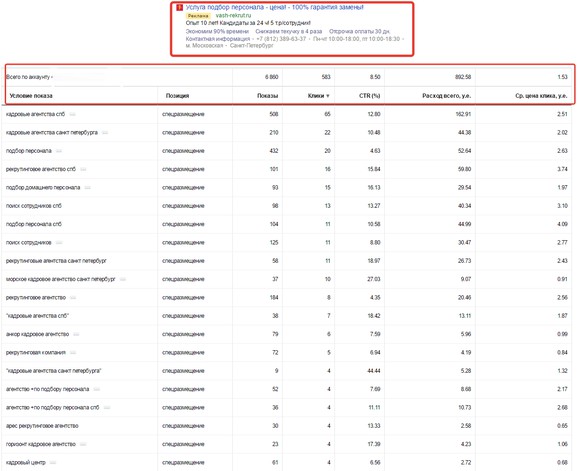Click the account average click price '1.53'

click(x=562, y=77)
